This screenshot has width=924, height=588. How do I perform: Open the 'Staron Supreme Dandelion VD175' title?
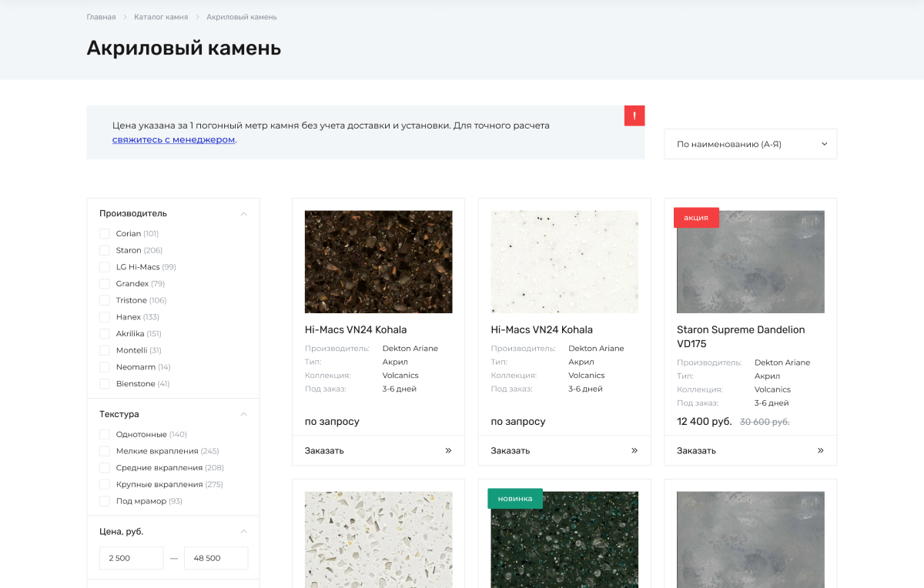pyautogui.click(x=741, y=336)
